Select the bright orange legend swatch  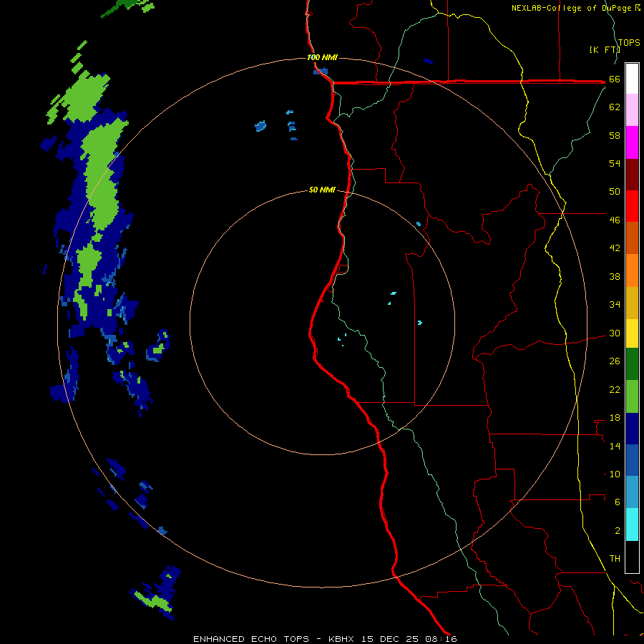[x=632, y=270]
